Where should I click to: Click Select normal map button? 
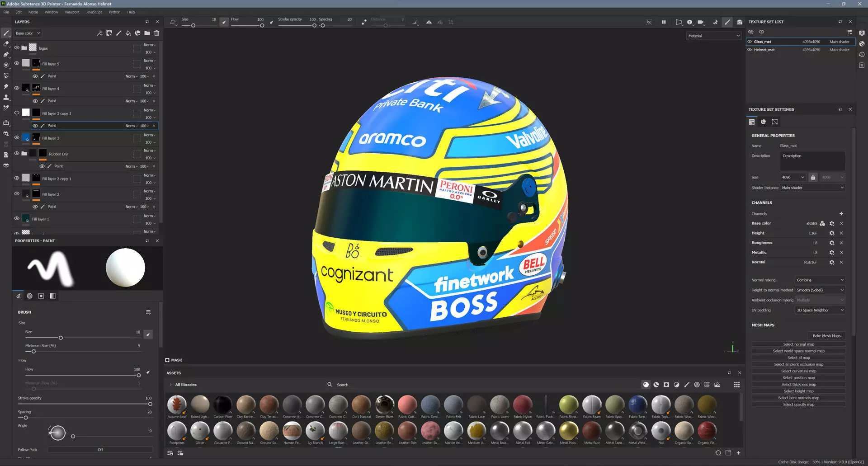tap(798, 344)
